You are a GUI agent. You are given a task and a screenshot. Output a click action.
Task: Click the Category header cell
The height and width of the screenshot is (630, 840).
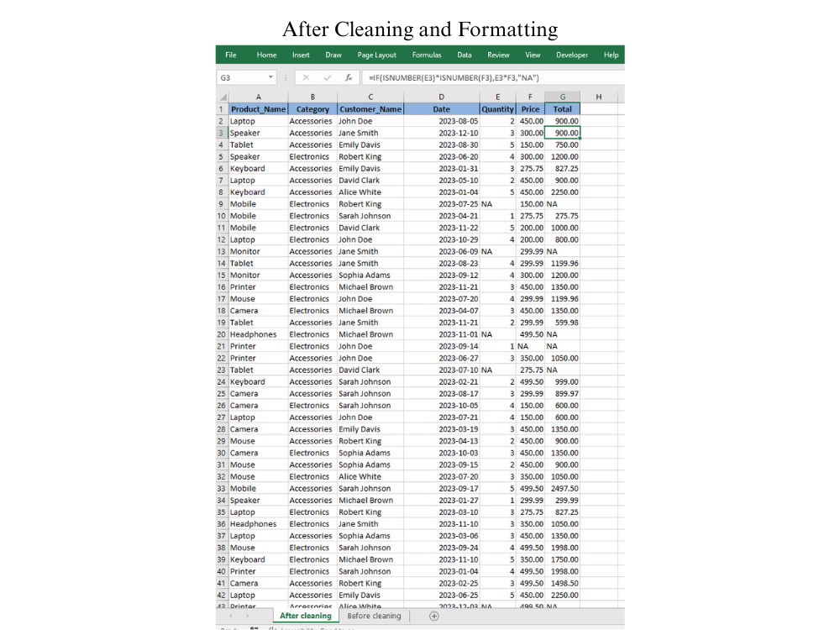click(312, 108)
